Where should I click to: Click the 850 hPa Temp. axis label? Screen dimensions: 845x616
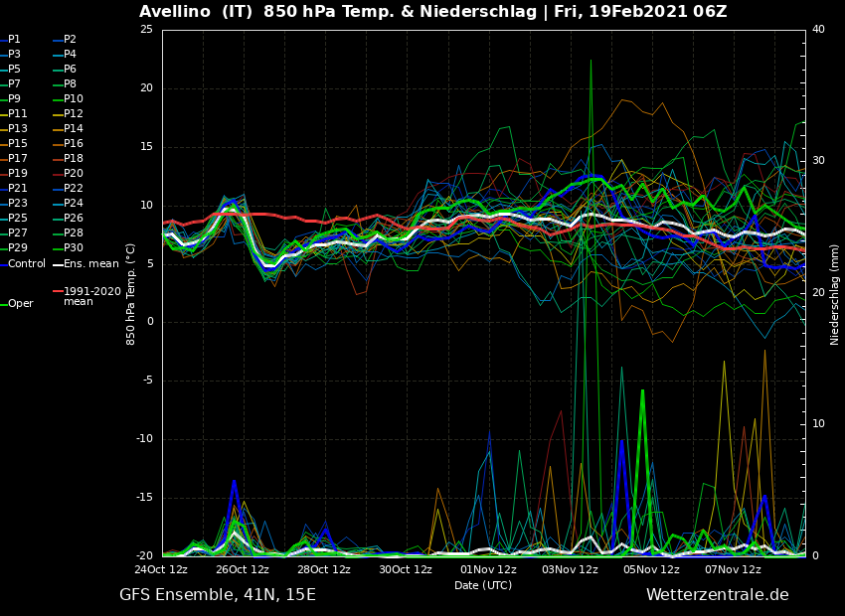(131, 294)
